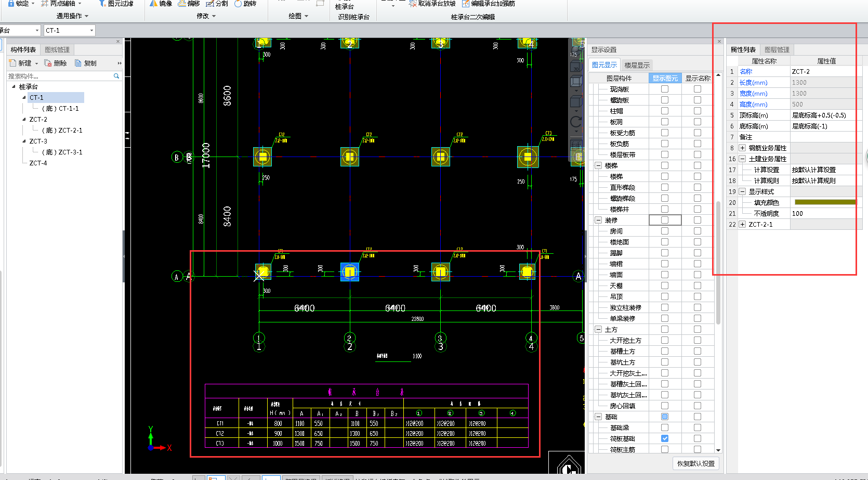Collapse 显示样式 property group
Screen dimensions: 868x480
[742, 191]
